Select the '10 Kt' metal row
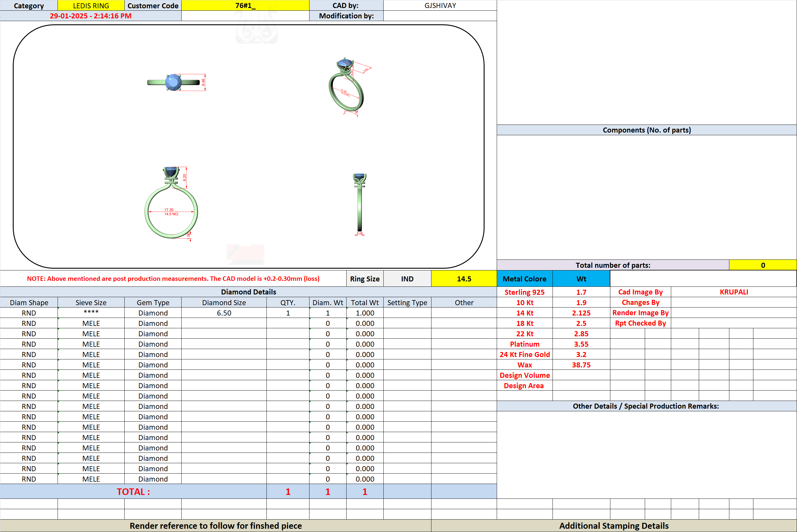Viewport: 797px width, 532px height. [x=524, y=302]
